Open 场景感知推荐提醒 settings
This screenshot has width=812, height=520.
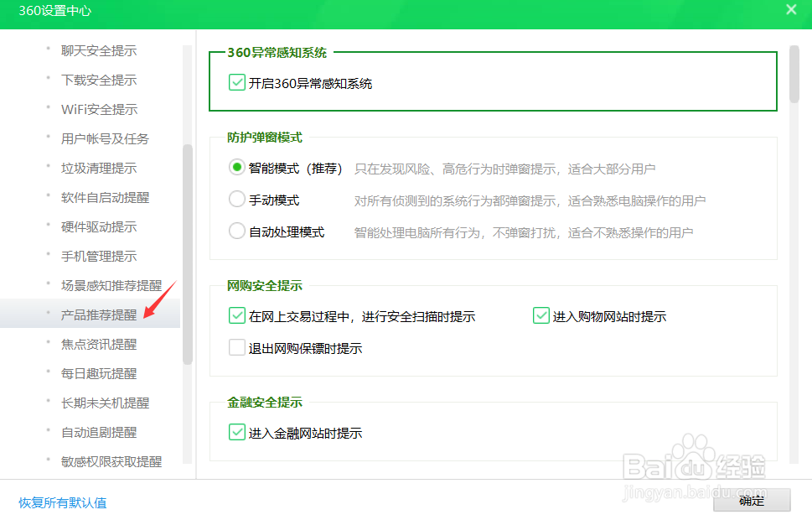[111, 286]
